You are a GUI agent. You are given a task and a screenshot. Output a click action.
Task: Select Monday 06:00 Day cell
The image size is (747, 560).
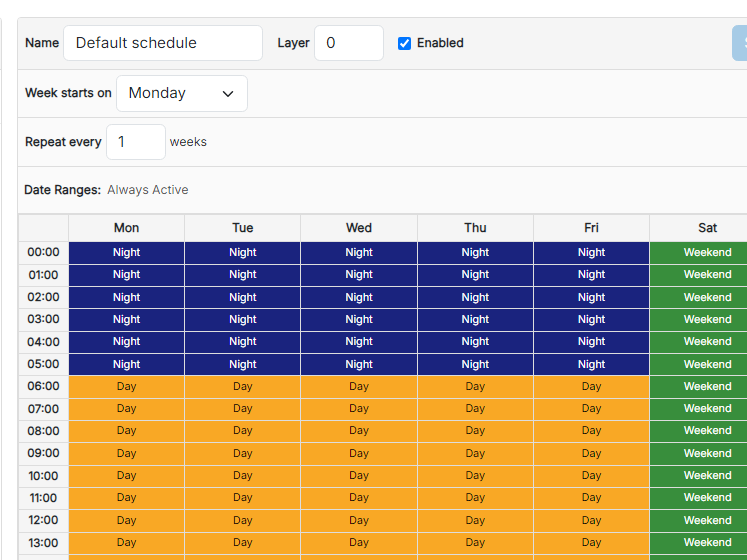pyautogui.click(x=126, y=387)
